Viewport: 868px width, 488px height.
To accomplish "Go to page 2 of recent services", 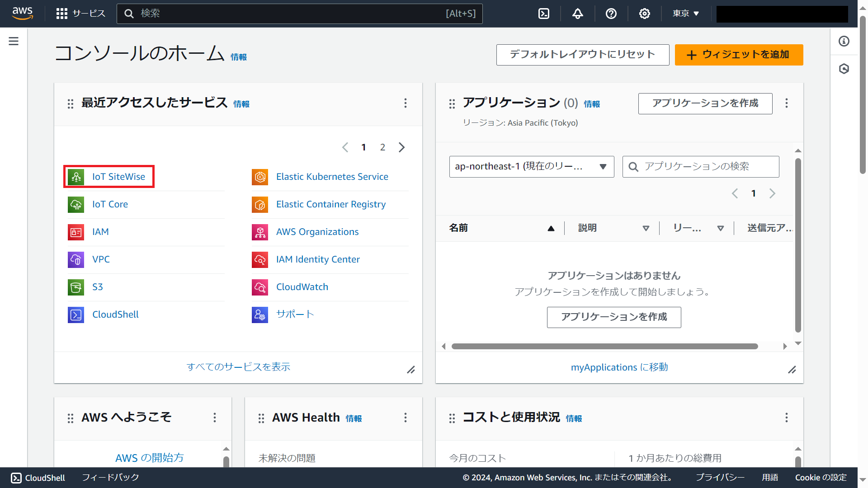I will point(382,147).
